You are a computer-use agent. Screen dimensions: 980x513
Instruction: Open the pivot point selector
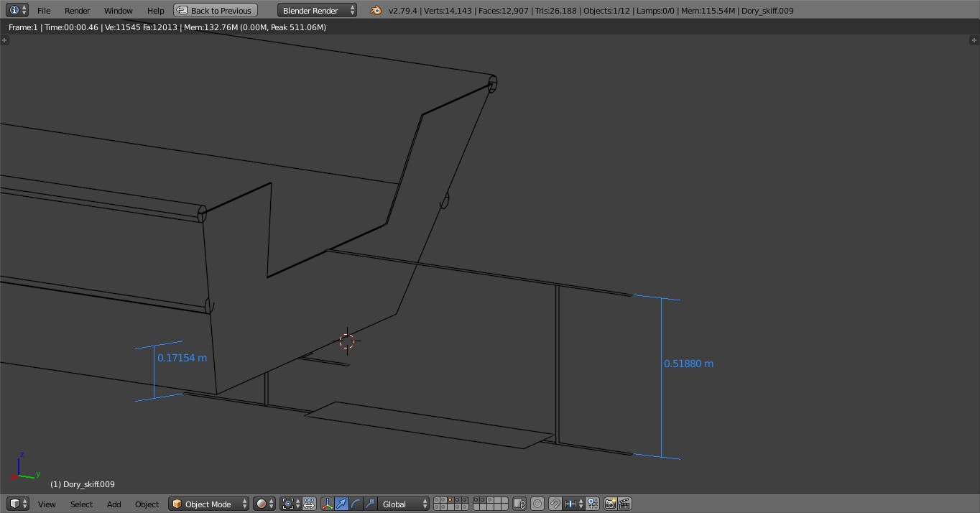tap(291, 504)
